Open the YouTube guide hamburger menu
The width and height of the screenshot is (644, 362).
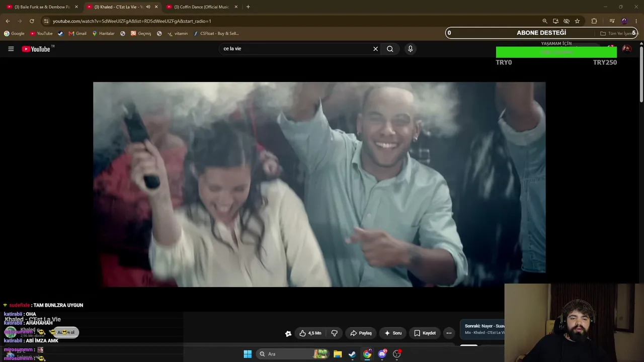click(x=11, y=49)
